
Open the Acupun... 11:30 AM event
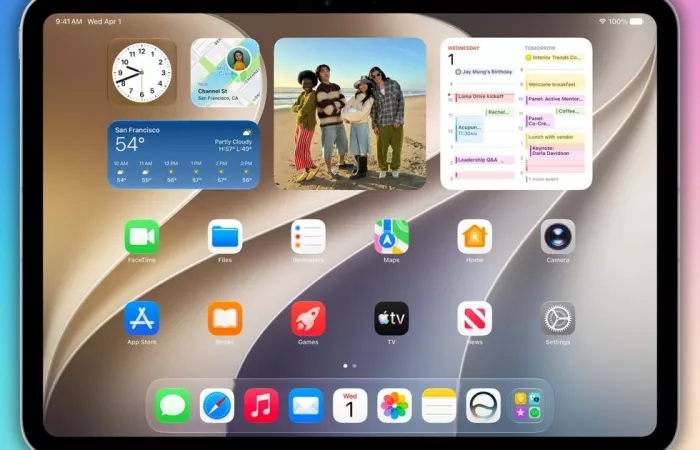[x=470, y=130]
